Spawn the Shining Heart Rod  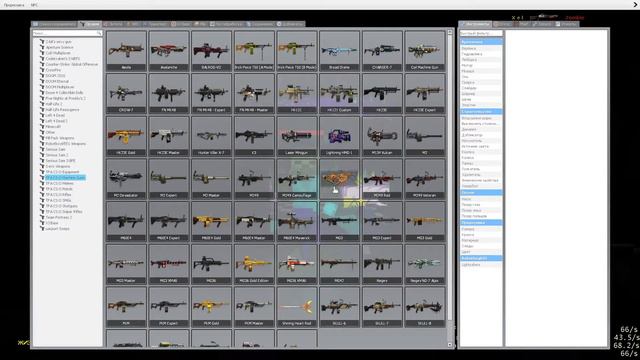297,307
